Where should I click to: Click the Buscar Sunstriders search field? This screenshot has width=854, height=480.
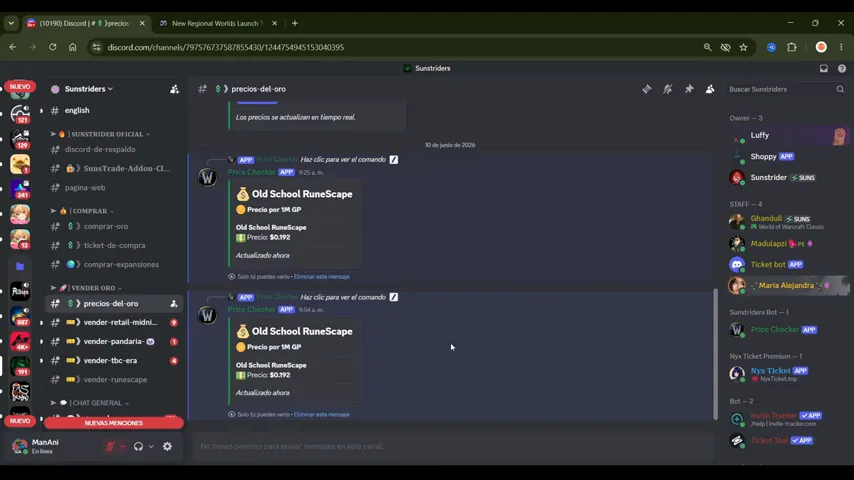pos(782,89)
